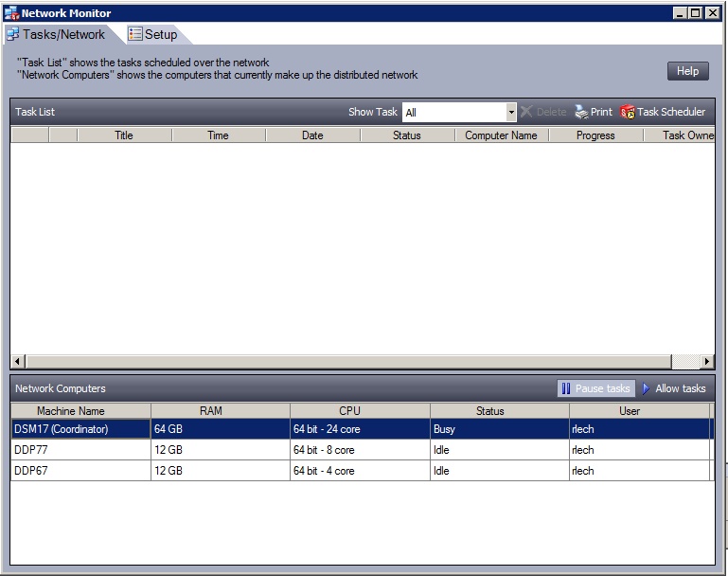Sort computers by CPU column header
The width and height of the screenshot is (728, 576).
pyautogui.click(x=361, y=410)
